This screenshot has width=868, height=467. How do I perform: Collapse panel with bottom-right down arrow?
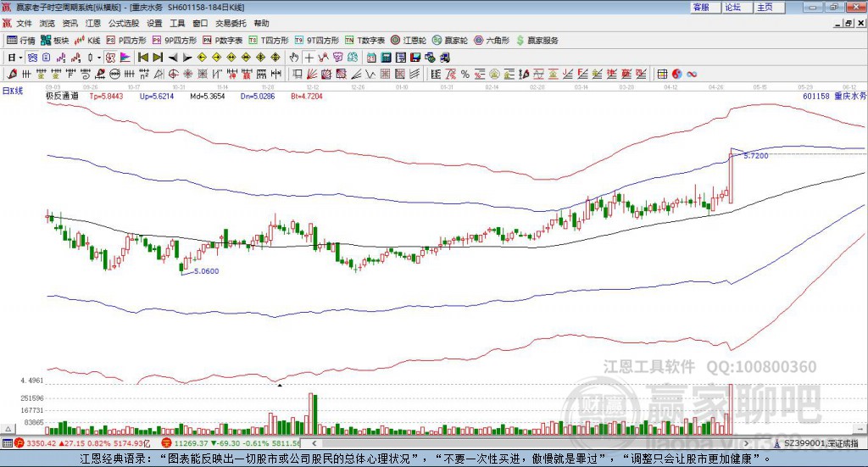click(x=861, y=429)
